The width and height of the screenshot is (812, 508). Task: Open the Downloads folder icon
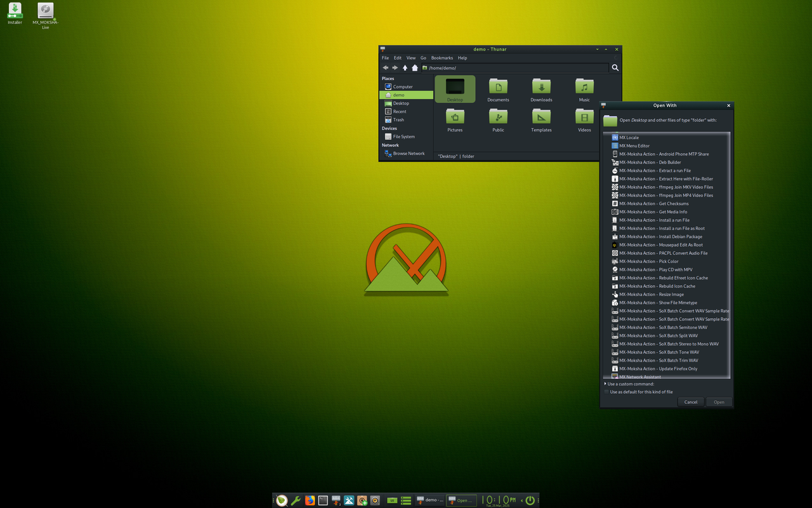541,87
